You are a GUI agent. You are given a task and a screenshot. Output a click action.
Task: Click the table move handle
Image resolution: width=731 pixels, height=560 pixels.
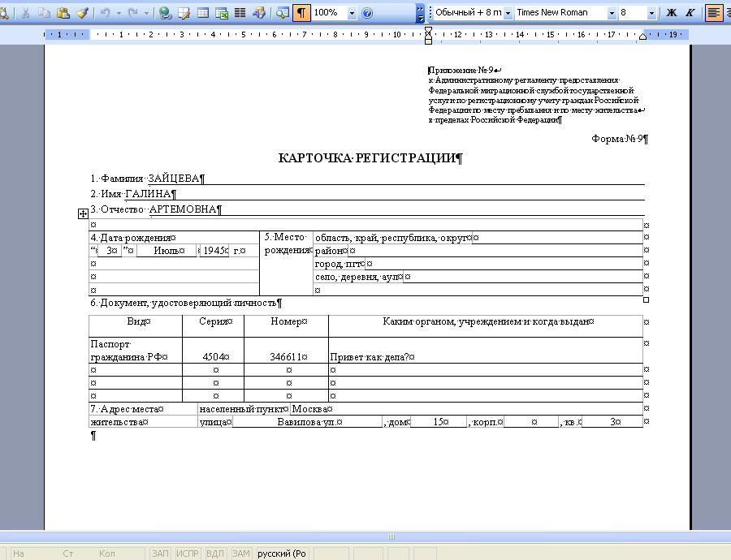(x=83, y=213)
